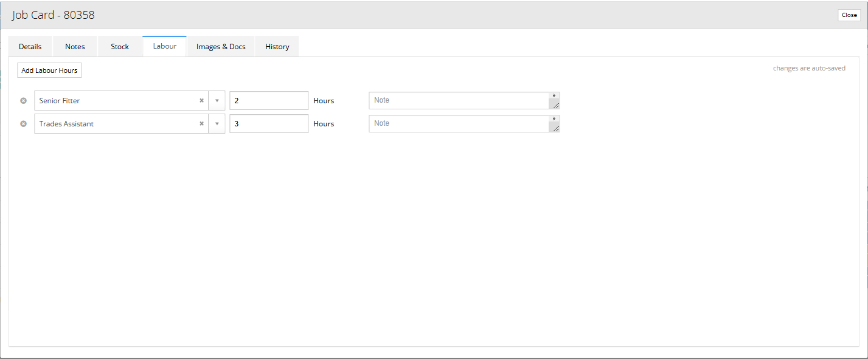Close the Job Card dialog
Screen dimensions: 868x359
[849, 15]
